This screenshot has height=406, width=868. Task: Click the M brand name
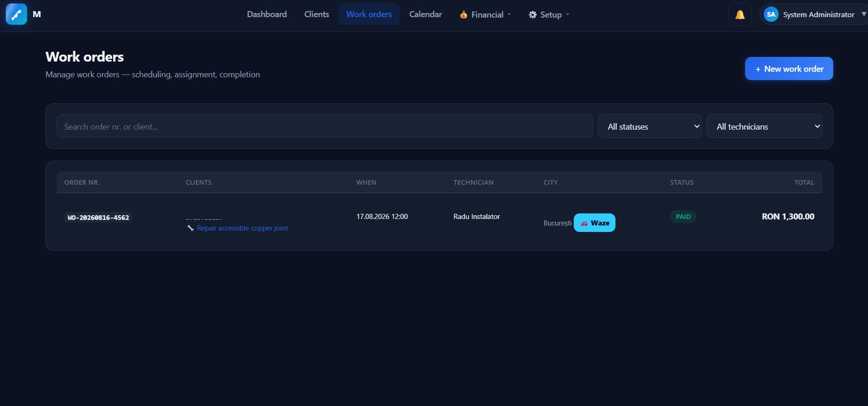click(x=37, y=14)
